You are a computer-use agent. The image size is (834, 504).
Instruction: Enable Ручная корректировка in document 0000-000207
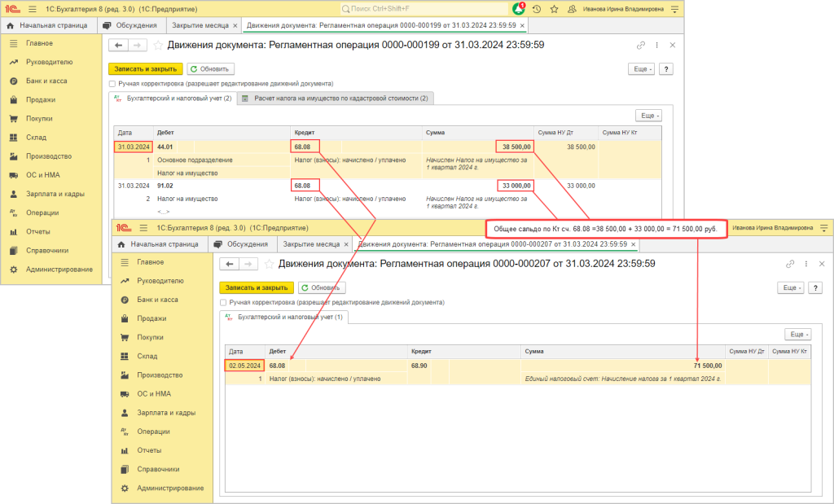coord(223,302)
